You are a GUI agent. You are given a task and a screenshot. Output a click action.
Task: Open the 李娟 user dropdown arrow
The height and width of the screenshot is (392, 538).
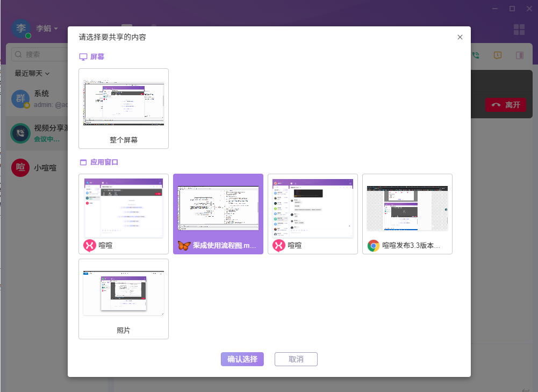tap(56, 28)
